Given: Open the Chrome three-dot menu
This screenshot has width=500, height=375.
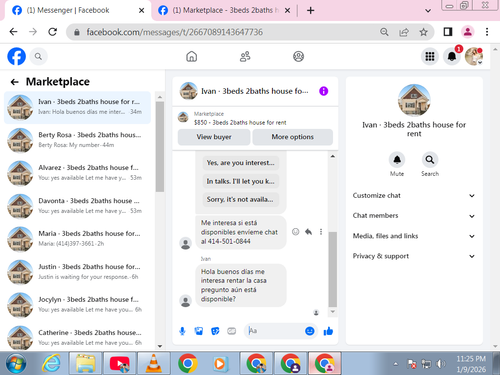Looking at the screenshot, I should click(x=487, y=32).
